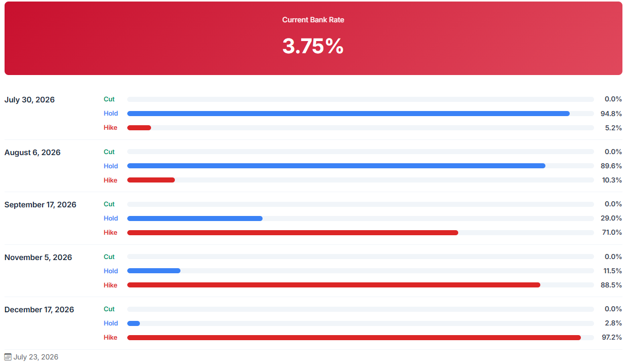
Task: Click the December 17, 2026 Hike bar
Action: [x=354, y=338]
